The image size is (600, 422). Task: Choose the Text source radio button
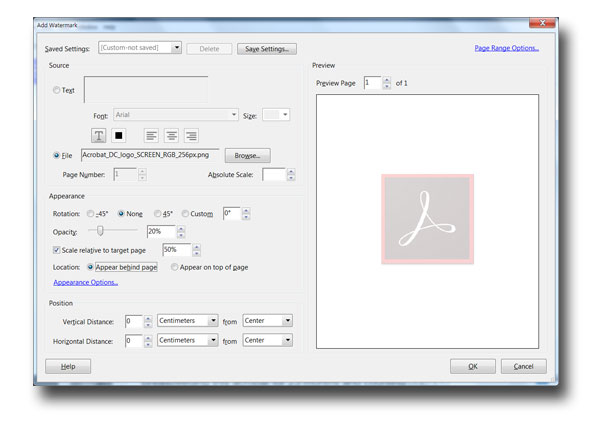click(56, 90)
